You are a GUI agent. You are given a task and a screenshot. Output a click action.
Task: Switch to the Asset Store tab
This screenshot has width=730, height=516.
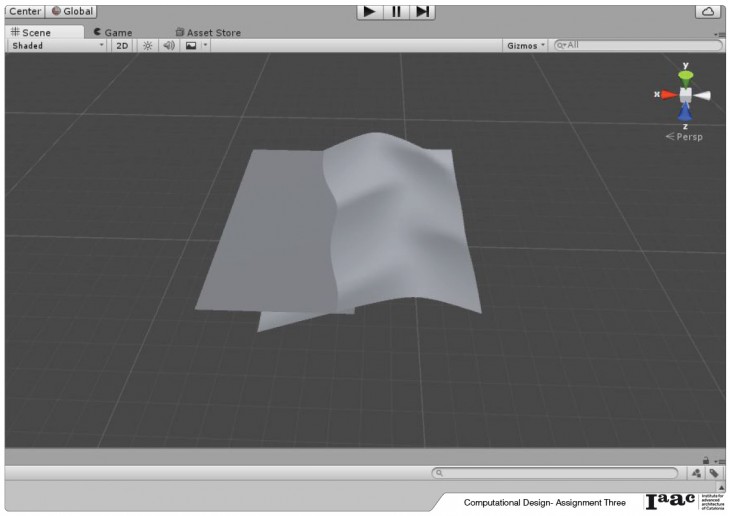208,32
